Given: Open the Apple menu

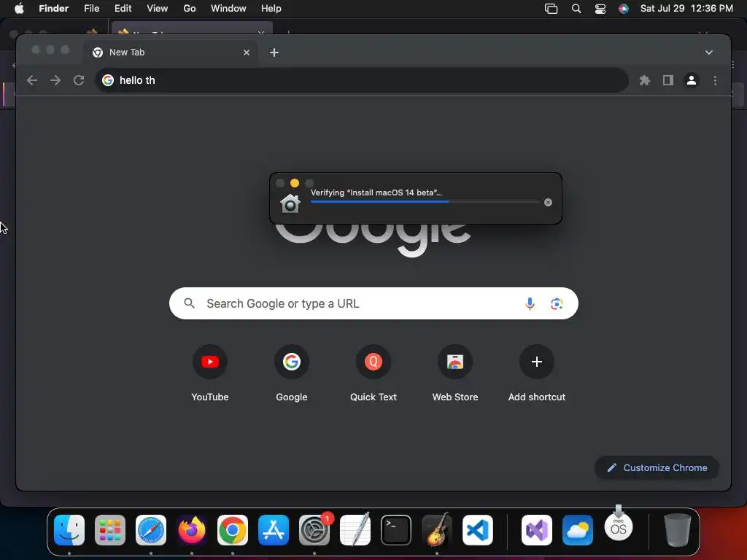Looking at the screenshot, I should click(19, 8).
